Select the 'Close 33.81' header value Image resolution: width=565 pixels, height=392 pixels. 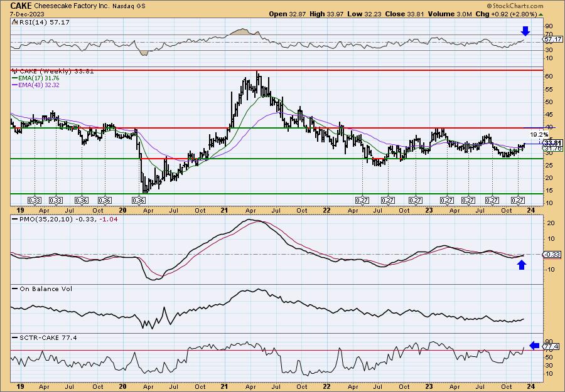coord(405,14)
